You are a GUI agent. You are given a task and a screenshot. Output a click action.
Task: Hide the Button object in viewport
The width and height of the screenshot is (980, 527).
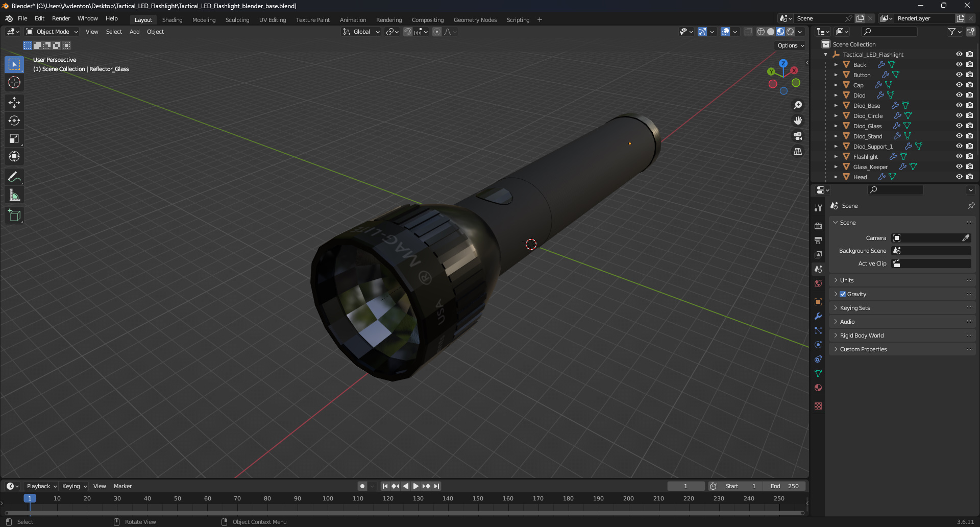(959, 75)
